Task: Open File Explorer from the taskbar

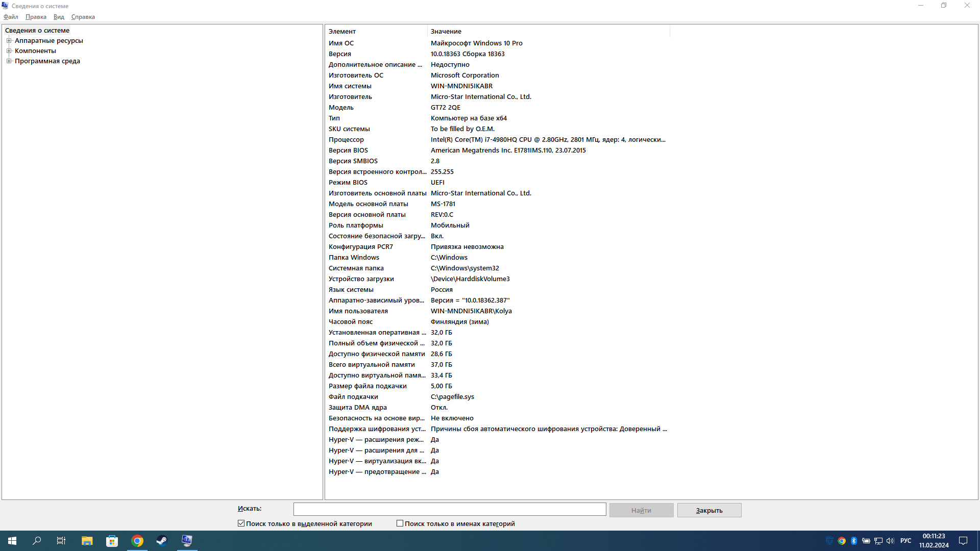Action: pos(87,541)
